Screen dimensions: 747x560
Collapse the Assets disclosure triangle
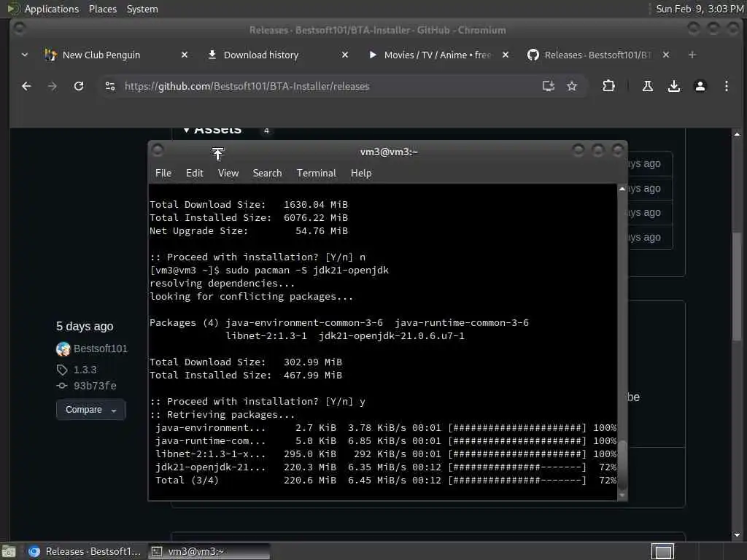coord(186,130)
